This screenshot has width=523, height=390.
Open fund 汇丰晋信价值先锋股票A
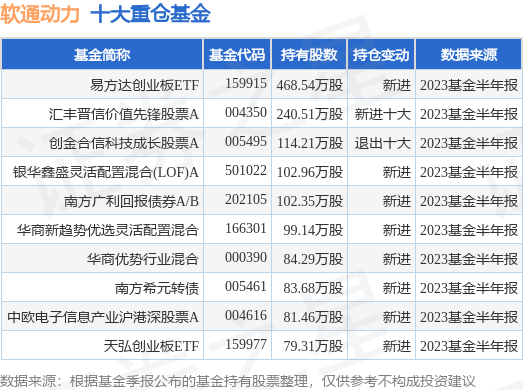click(124, 114)
